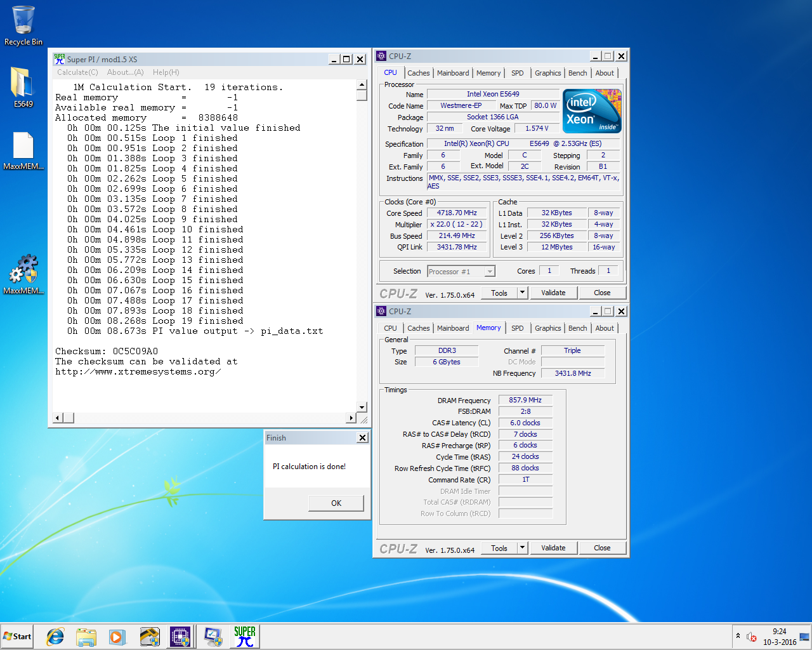Select About tab in bottom CPU-Z window
This screenshot has height=650, width=812.
605,328
